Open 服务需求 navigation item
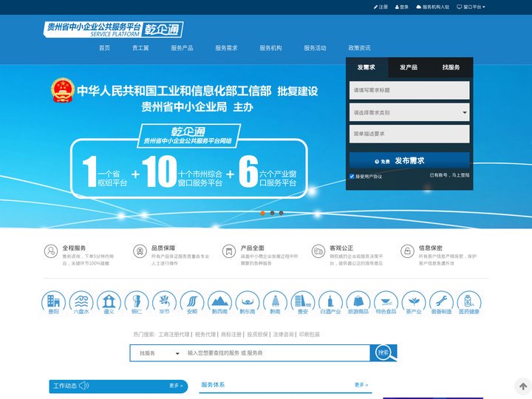The width and height of the screenshot is (532, 399). click(x=226, y=48)
